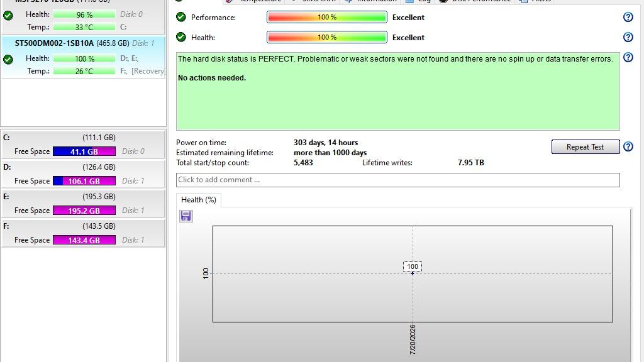Open help for the Performance rating
The image size is (644, 362).
click(x=628, y=17)
